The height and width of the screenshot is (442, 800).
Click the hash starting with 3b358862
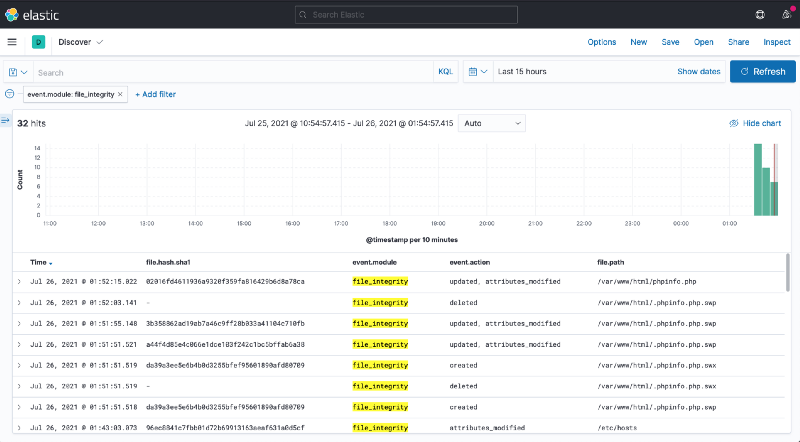(225, 324)
